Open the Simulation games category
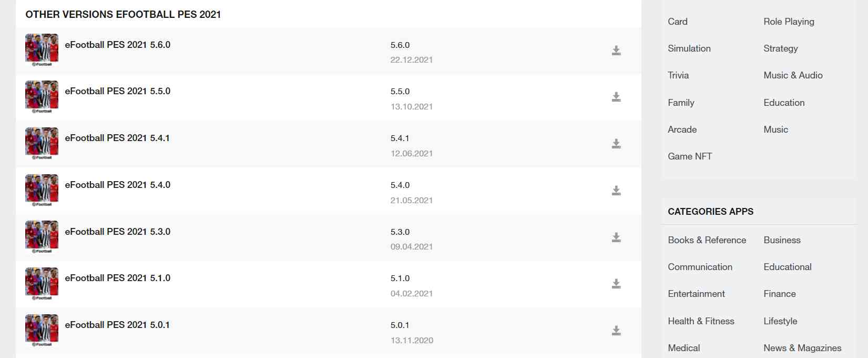Viewport: 868px width, 358px height. pos(689,48)
